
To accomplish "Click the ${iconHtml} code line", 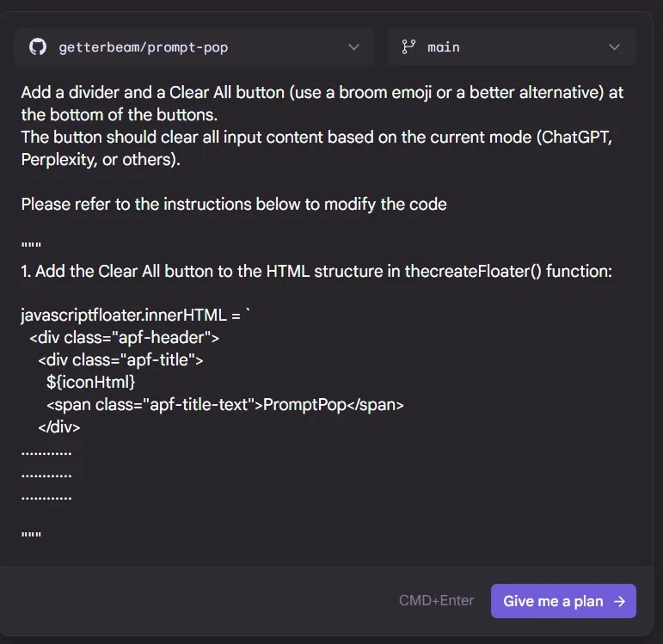I will click(x=90, y=383).
